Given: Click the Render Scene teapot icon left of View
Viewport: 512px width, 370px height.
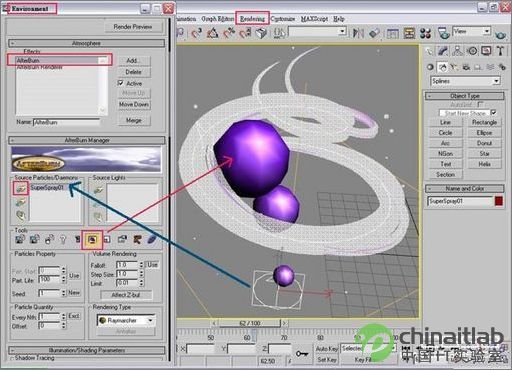Looking at the screenshot, I should [443, 33].
